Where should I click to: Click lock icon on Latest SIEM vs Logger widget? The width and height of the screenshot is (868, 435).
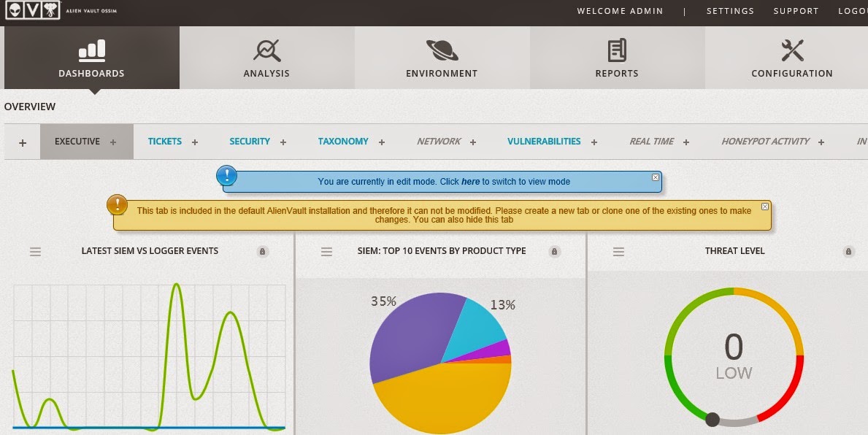click(x=263, y=252)
